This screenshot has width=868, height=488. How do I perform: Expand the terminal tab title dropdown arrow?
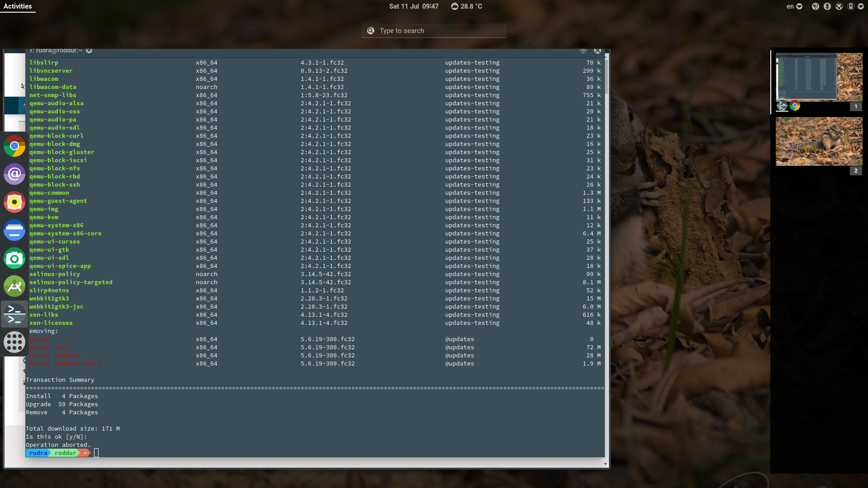(89, 51)
